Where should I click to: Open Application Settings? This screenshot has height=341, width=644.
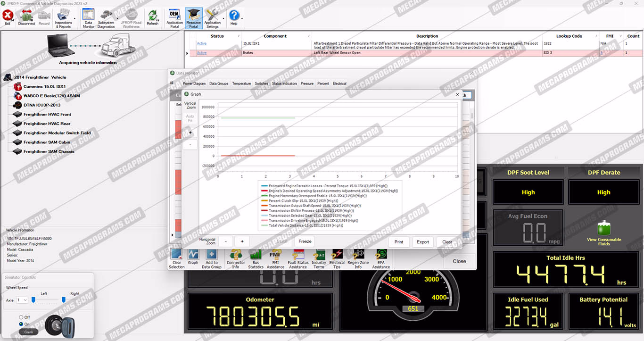(212, 19)
